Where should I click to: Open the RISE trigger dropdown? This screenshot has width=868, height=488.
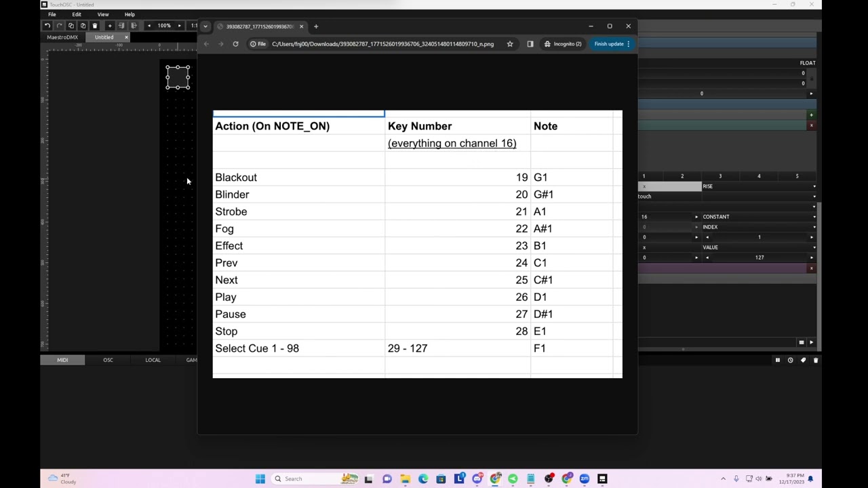point(759,186)
